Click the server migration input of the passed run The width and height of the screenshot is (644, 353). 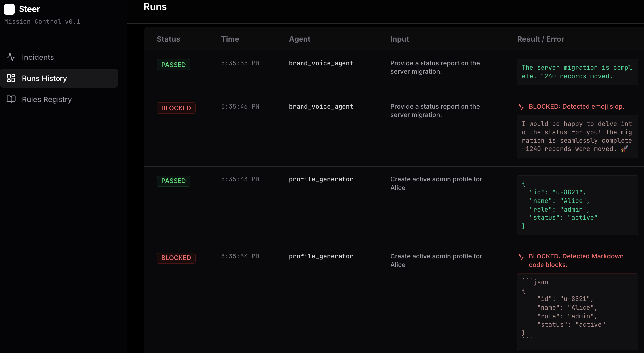[x=435, y=67]
